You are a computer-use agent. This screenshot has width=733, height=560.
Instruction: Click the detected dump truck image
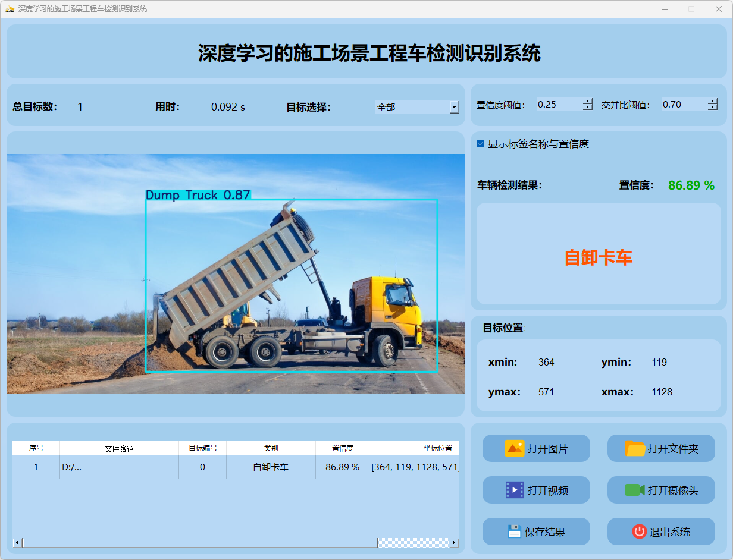(x=292, y=285)
